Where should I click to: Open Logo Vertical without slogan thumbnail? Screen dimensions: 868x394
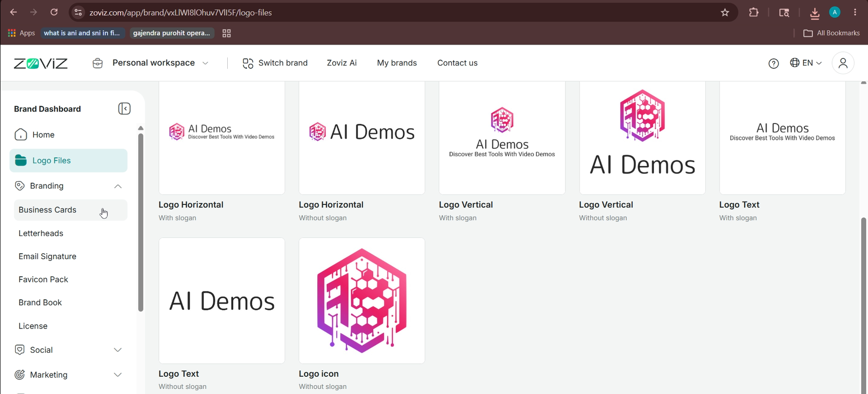tap(642, 138)
